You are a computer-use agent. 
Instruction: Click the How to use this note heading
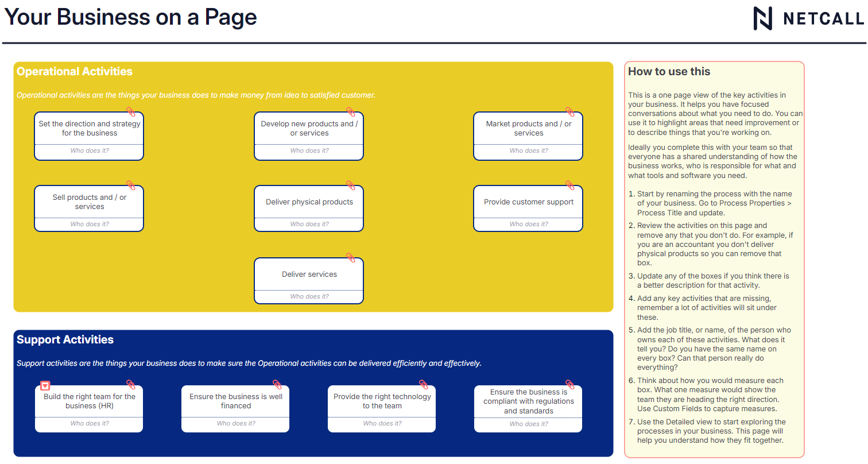coord(669,72)
